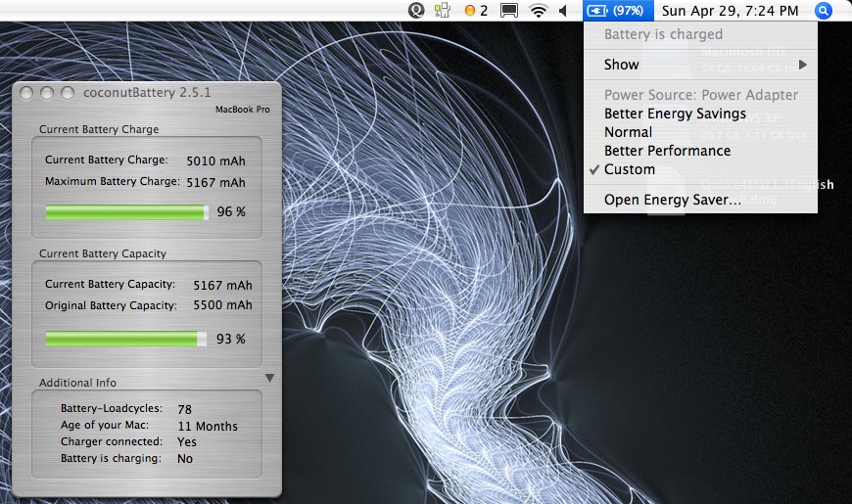
Task: Click the battery status menu icon
Action: coord(618,11)
